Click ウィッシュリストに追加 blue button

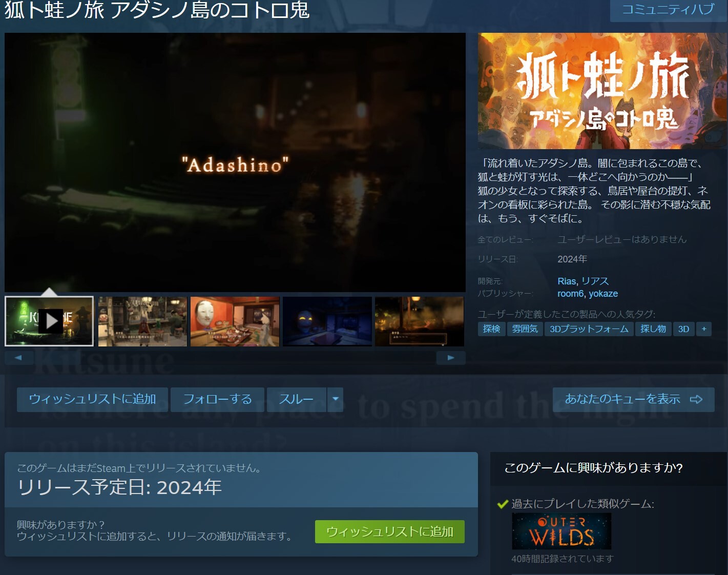pos(92,399)
